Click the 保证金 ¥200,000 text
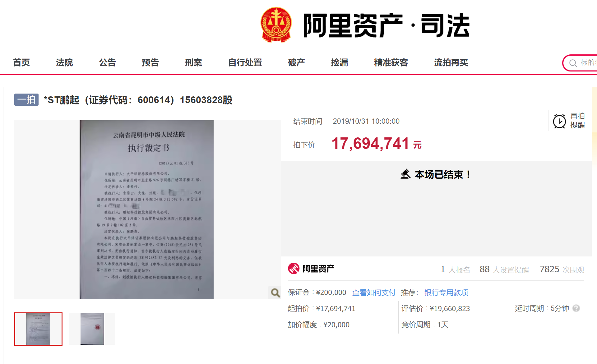This screenshot has height=364, width=597. [317, 293]
